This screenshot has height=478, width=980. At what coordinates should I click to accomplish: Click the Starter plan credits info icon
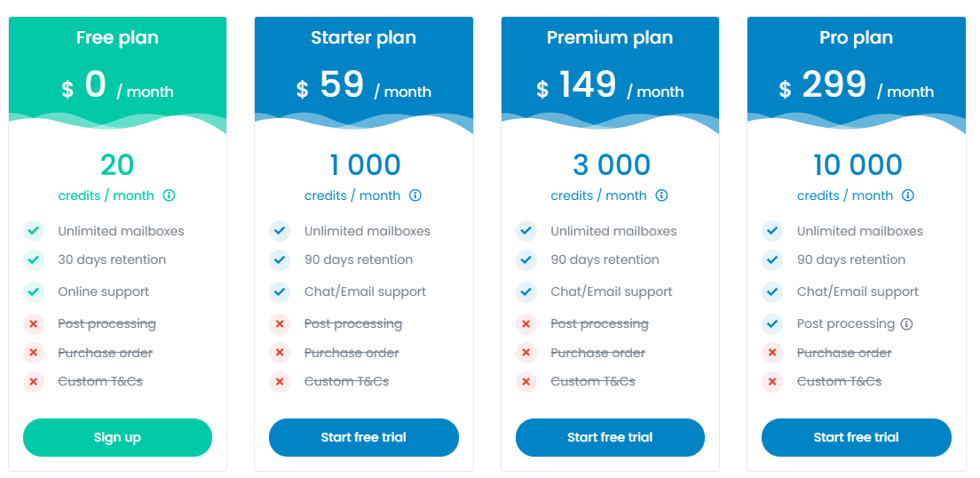415,195
